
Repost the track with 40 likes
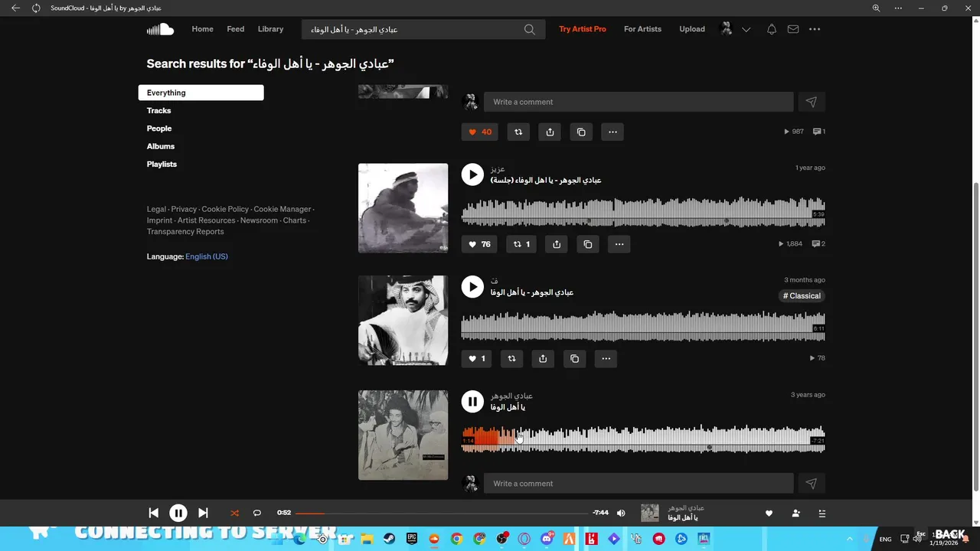[518, 132]
